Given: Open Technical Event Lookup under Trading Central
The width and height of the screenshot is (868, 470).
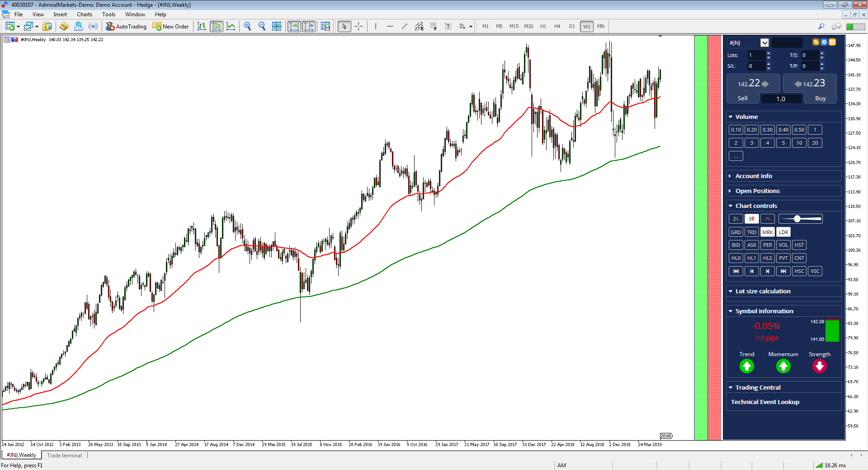Looking at the screenshot, I should (x=766, y=402).
